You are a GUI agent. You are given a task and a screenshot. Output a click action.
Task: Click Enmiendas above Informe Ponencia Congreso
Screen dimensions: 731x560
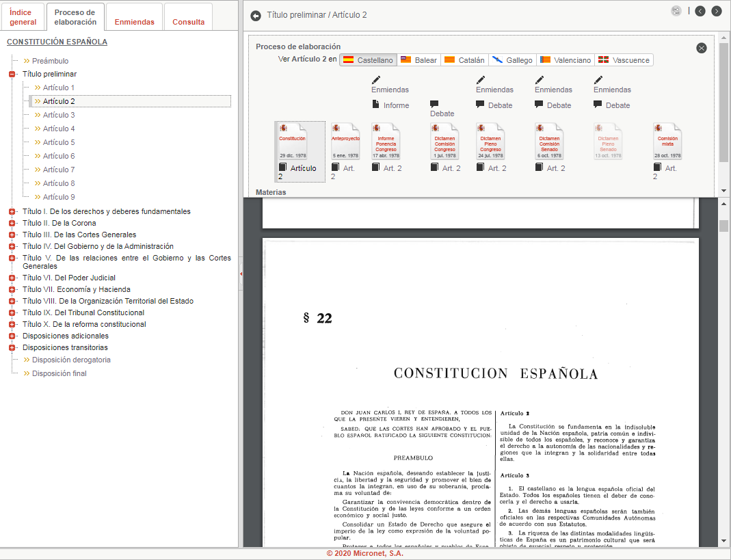pyautogui.click(x=390, y=85)
